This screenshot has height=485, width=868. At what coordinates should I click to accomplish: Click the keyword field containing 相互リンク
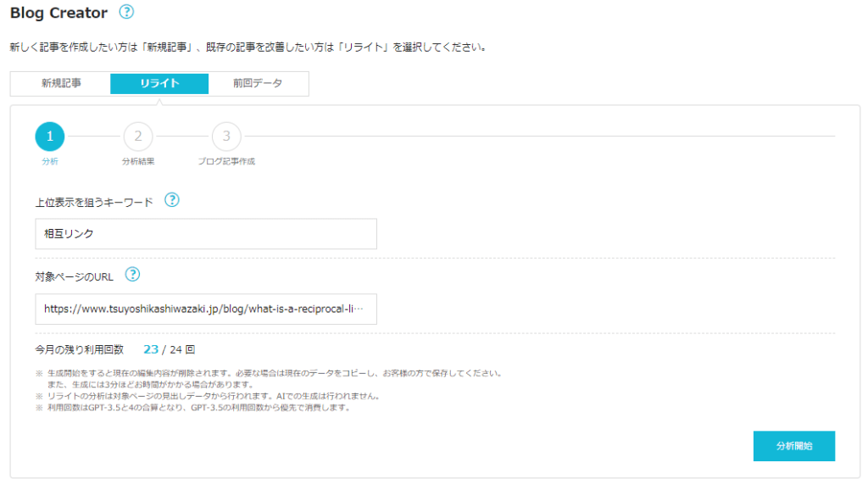point(206,234)
